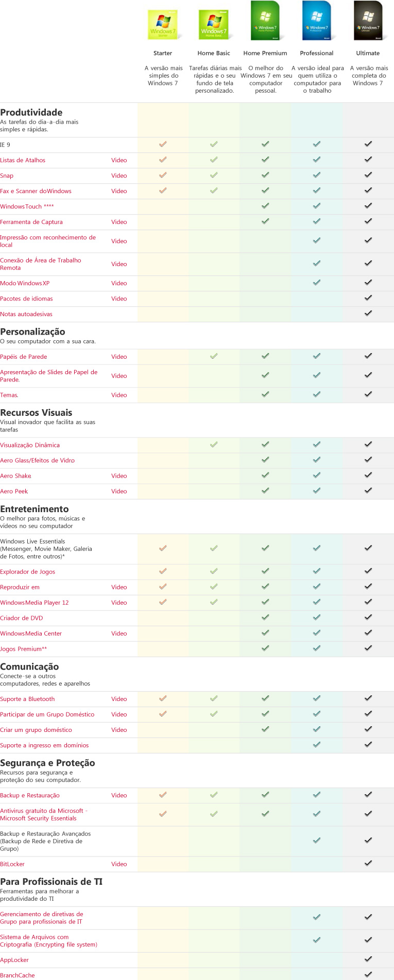Open the Suporte a Bluetooth link
This screenshot has width=394, height=980.
pos(27,699)
